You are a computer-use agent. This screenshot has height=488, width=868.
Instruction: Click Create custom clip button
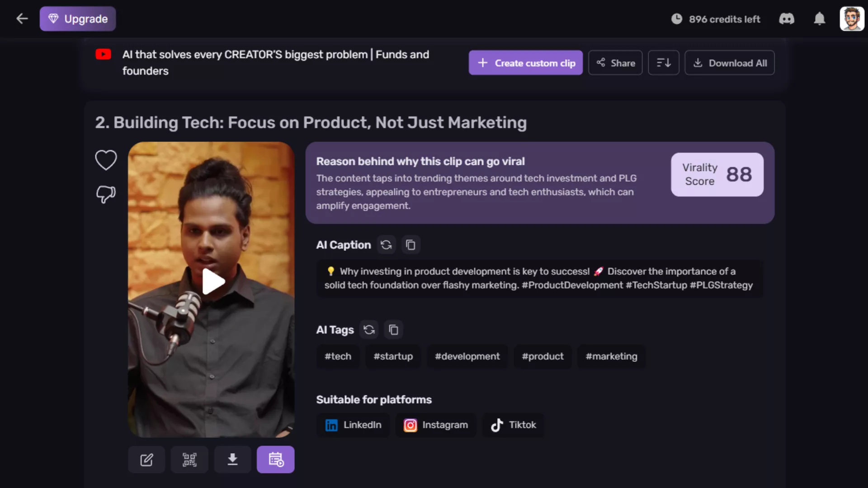[x=525, y=63]
